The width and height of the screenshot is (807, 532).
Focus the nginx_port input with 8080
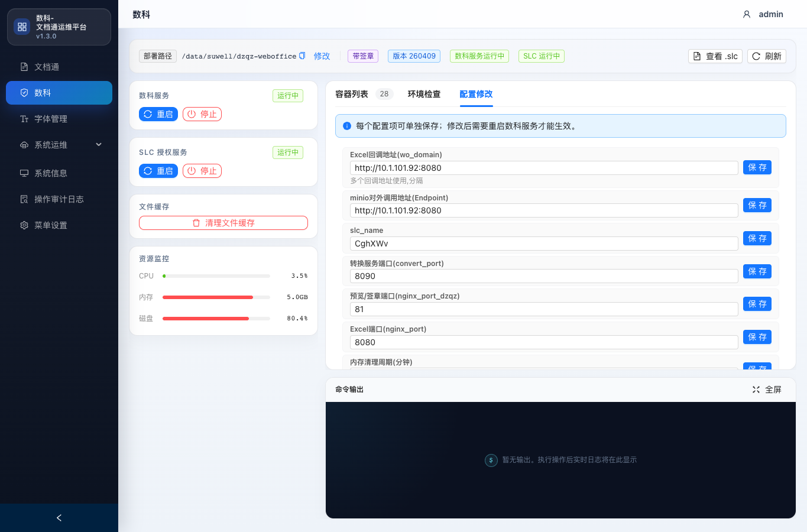tap(544, 342)
